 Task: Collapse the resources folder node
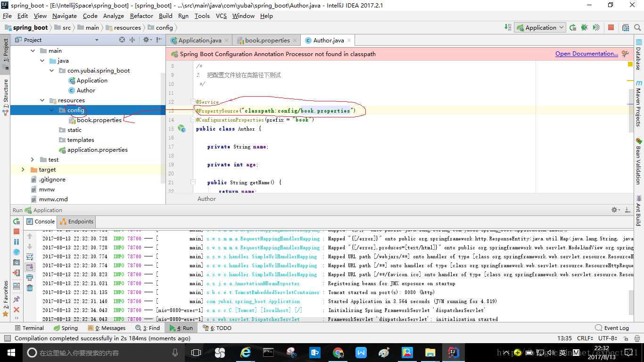pyautogui.click(x=42, y=100)
